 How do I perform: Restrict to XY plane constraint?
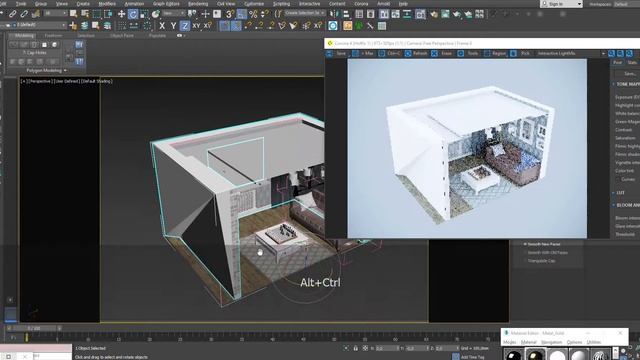coord(196,26)
